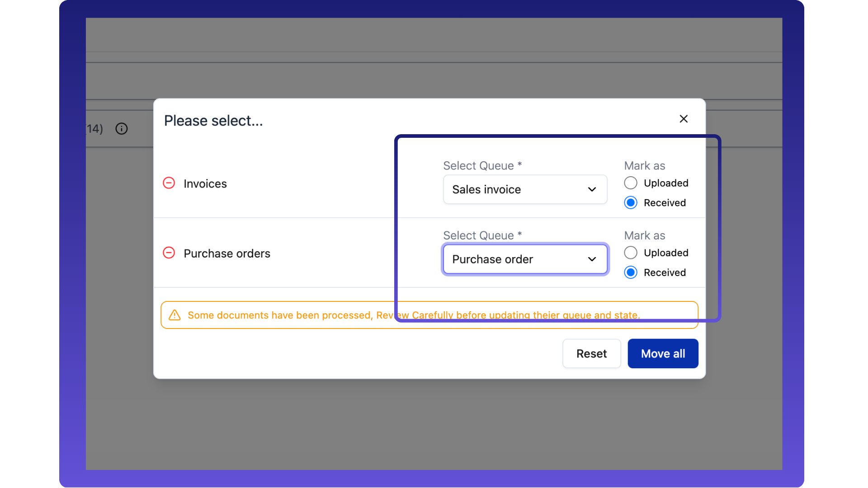The height and width of the screenshot is (488, 868).
Task: Click the Move all button
Action: tap(662, 353)
